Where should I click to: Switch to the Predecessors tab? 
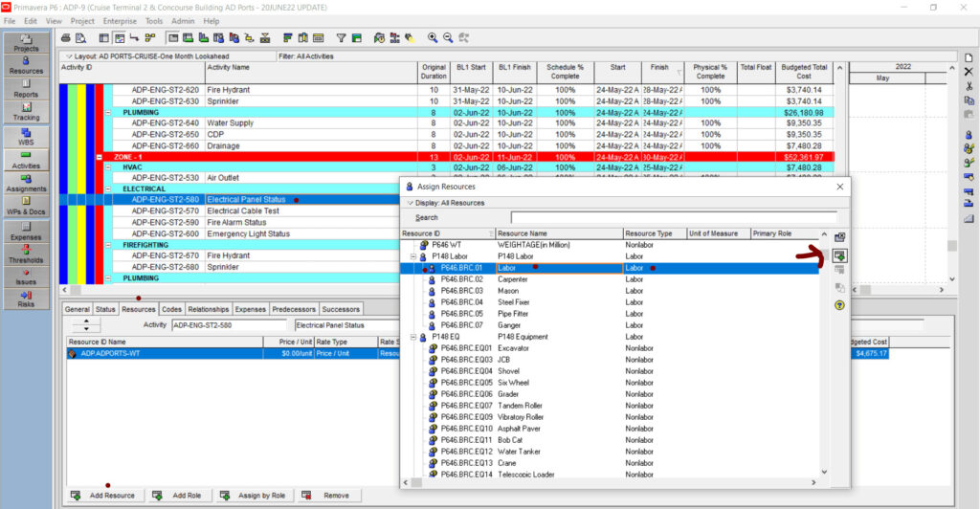coord(294,309)
